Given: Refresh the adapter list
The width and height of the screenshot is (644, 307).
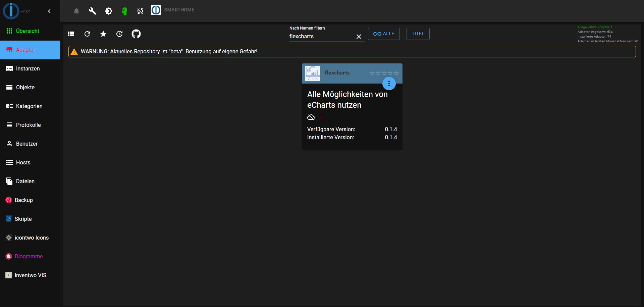Looking at the screenshot, I should click(x=87, y=34).
